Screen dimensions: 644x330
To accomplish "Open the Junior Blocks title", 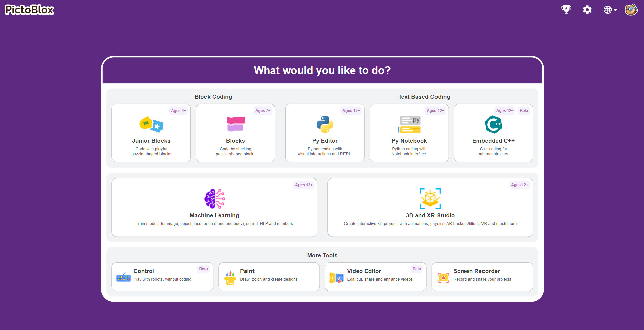I will [x=151, y=141].
